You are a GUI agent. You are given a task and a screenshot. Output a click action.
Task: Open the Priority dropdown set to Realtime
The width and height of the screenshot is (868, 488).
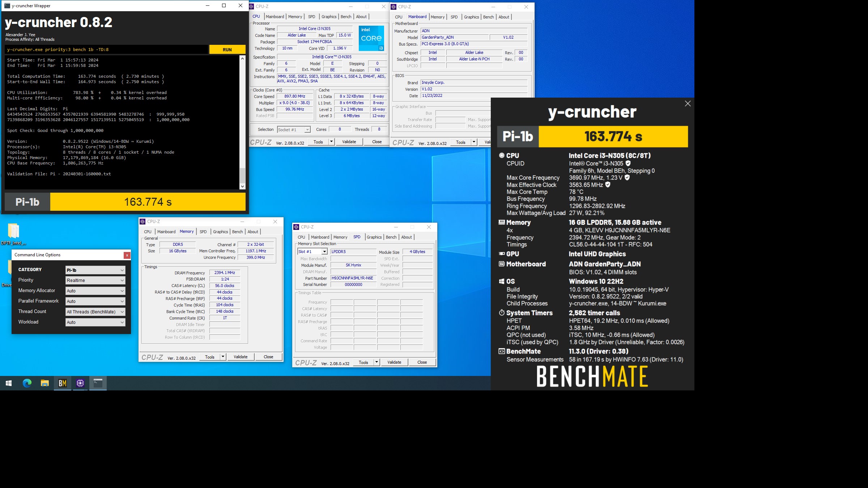pos(95,281)
